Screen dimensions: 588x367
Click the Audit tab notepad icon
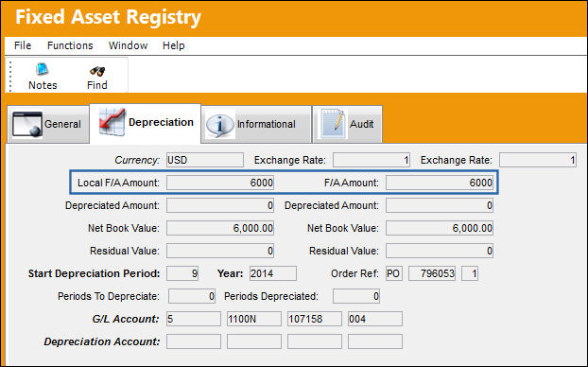(x=332, y=124)
